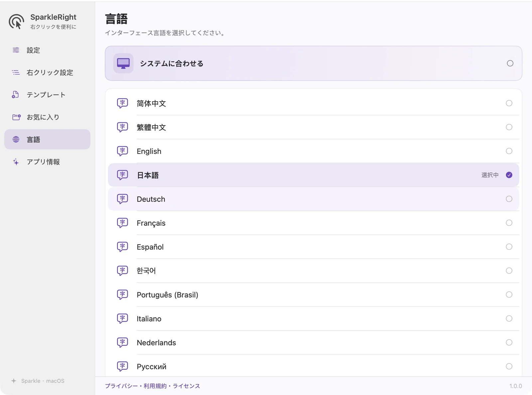Click the version number 1.0.0
Image resolution: width=532 pixels, height=395 pixels.
click(x=516, y=386)
